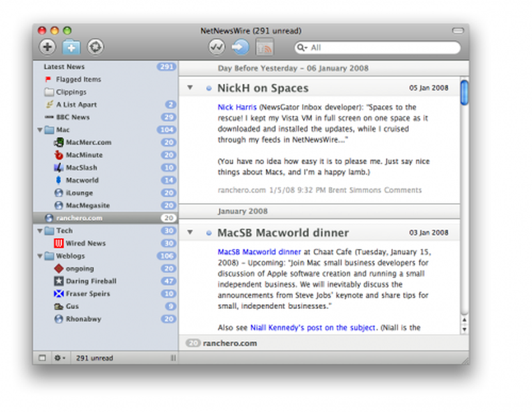Toggle the sidebar pane button in status bar
Image resolution: width=532 pixels, height=412 pixels.
pos(42,358)
